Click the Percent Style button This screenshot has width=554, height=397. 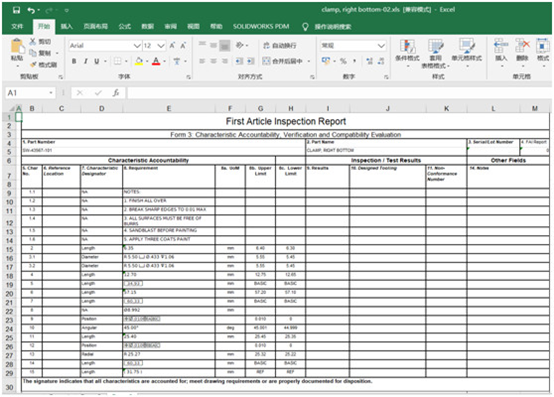pos(343,61)
